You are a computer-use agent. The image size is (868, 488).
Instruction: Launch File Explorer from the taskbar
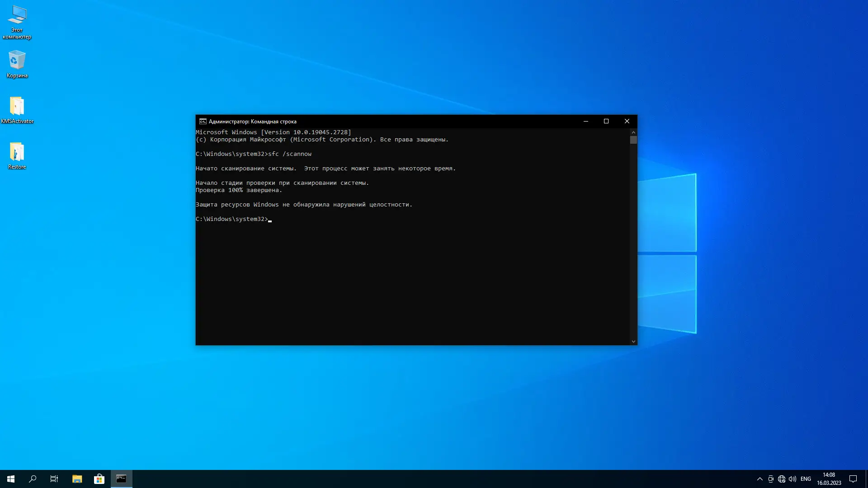pyautogui.click(x=77, y=479)
